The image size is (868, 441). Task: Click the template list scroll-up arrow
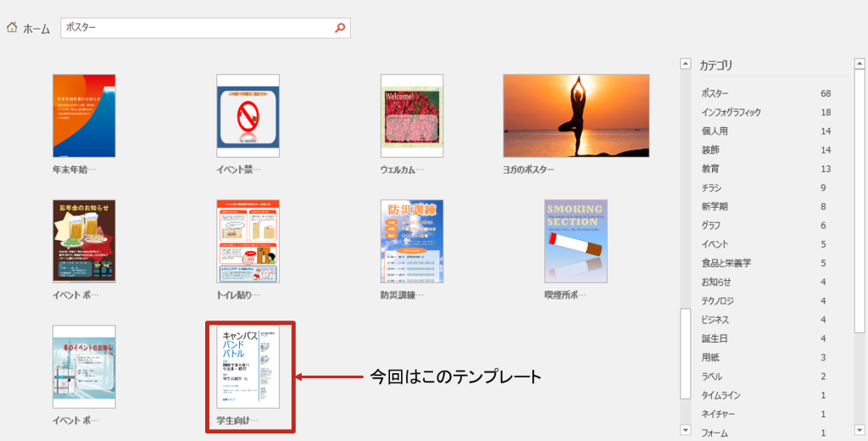[685, 63]
